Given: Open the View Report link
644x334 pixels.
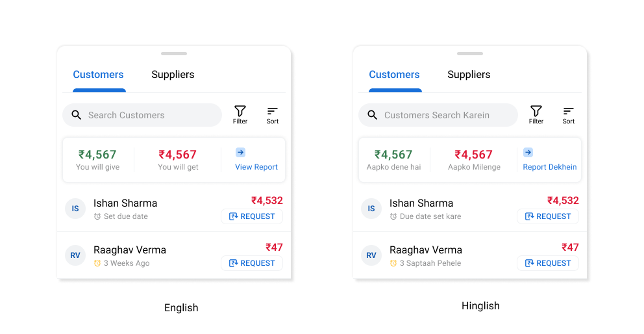Looking at the screenshot, I should [256, 167].
